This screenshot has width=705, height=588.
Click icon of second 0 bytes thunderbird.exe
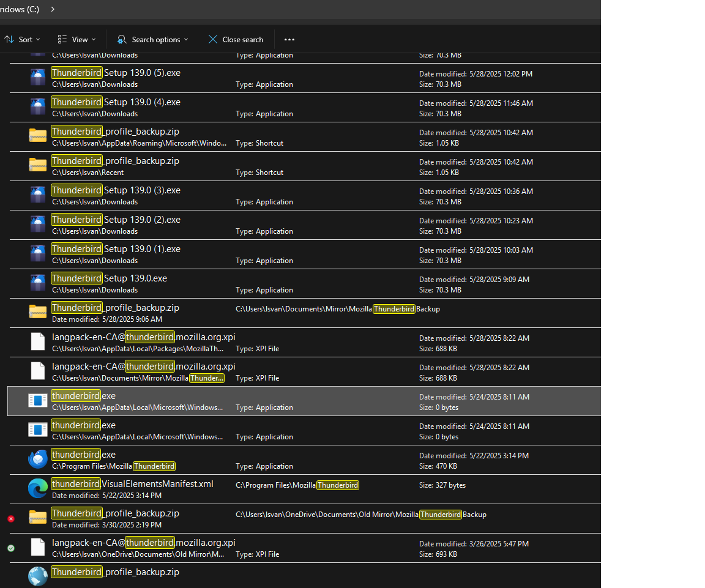point(38,430)
